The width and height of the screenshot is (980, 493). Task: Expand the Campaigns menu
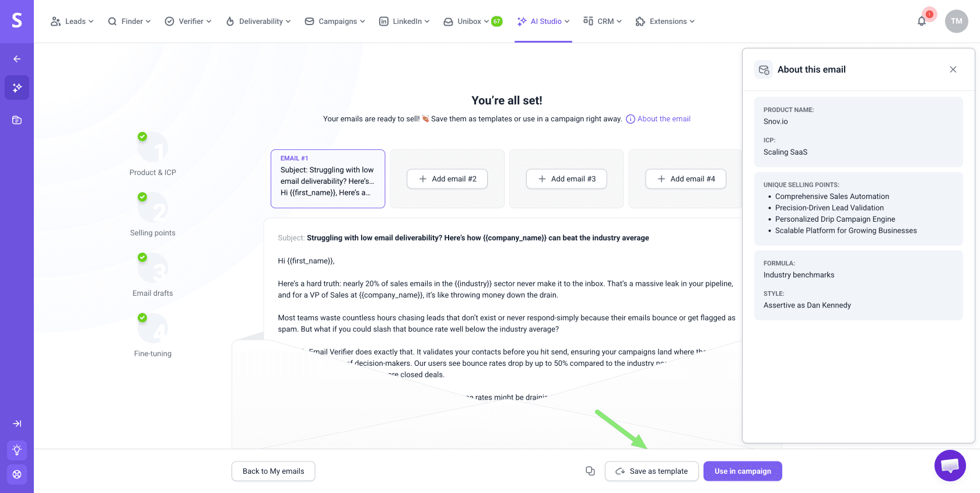(335, 22)
